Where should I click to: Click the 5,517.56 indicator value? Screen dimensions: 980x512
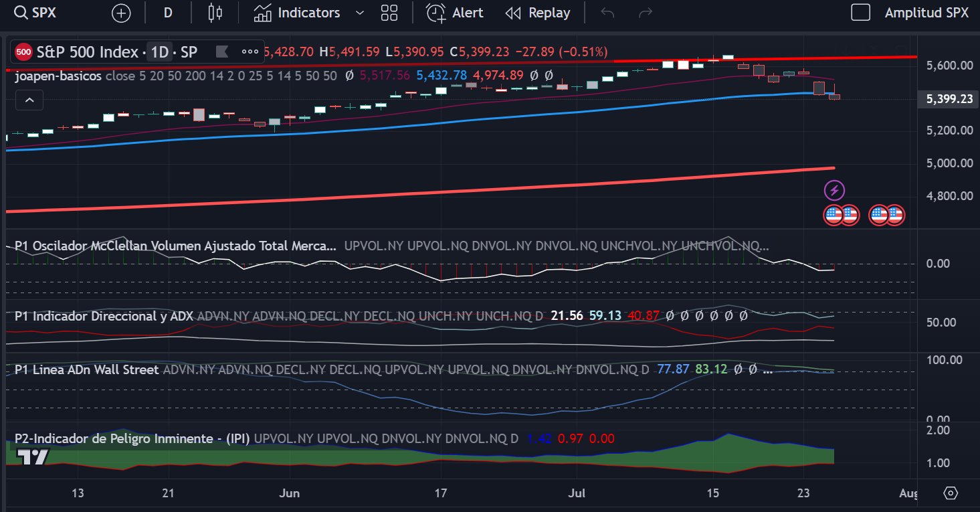tap(385, 76)
